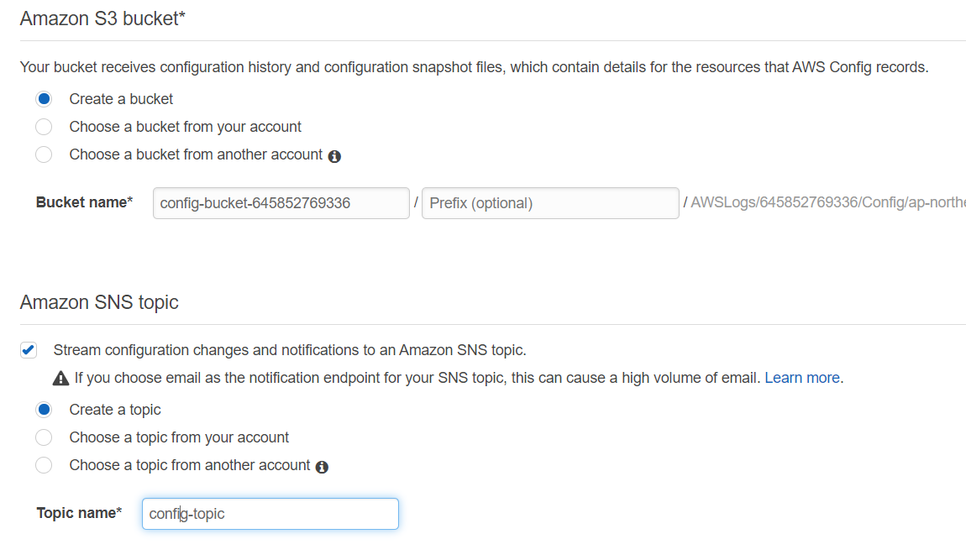Select Choose a bucket from your account

(x=44, y=127)
